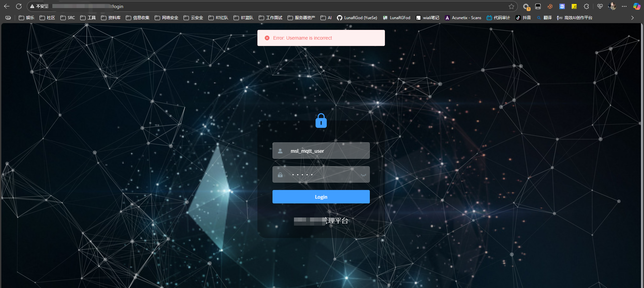This screenshot has width=644, height=288.
Task: Open the browser profile avatar
Action: coord(612,6)
